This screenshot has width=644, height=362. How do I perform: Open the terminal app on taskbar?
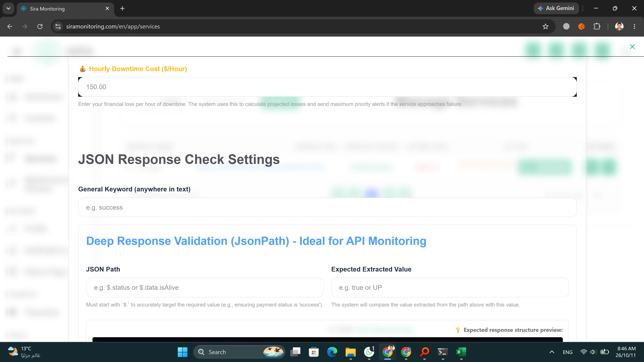coord(443,352)
